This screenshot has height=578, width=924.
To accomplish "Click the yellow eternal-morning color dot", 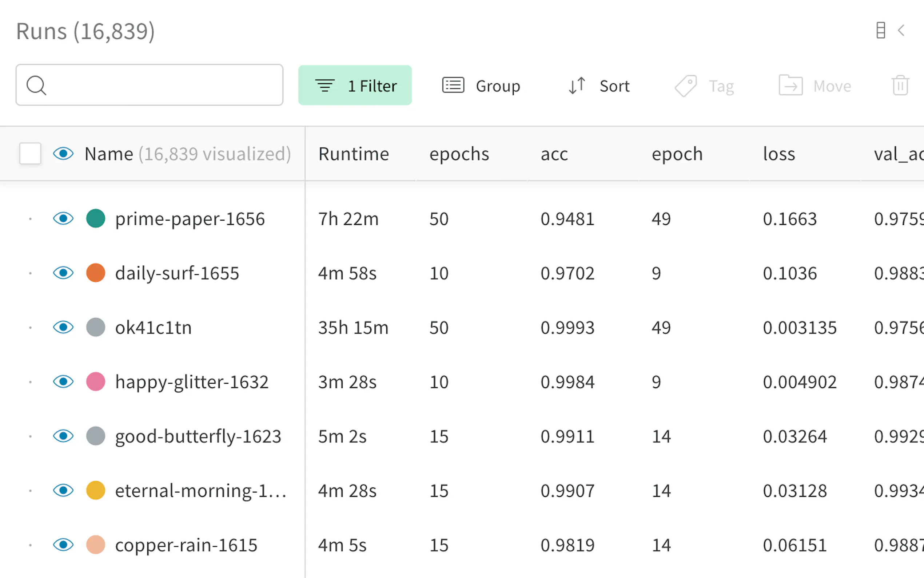I will [x=96, y=490].
